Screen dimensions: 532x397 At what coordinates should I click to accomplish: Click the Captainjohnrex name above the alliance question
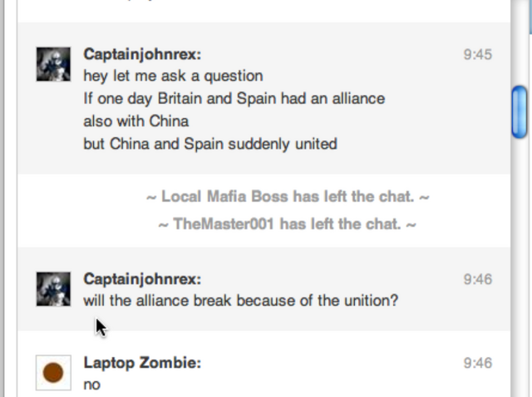(x=142, y=279)
